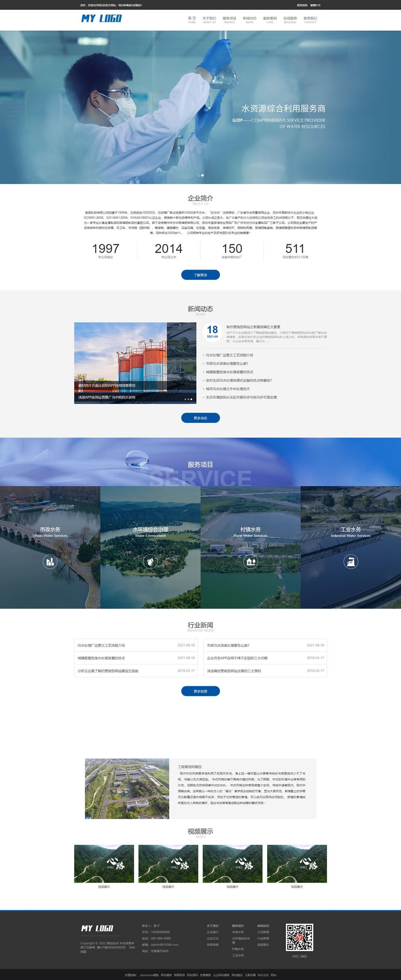Screen dimensions: 401x980
Task: Select the second hero banner slide dot
Action: [202, 175]
